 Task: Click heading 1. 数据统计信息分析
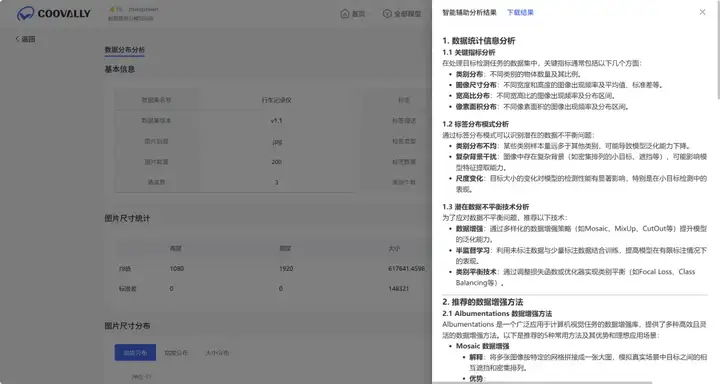pos(478,41)
